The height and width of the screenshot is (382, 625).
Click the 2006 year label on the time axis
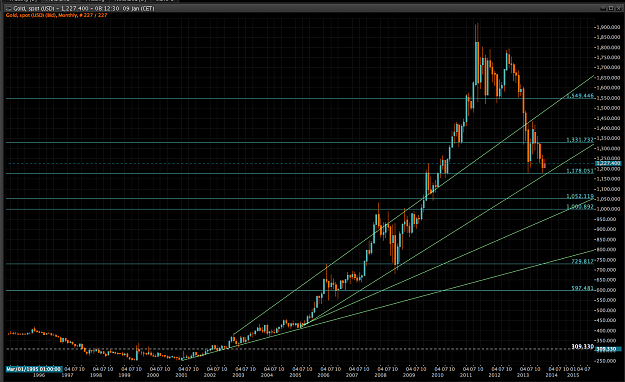click(324, 375)
